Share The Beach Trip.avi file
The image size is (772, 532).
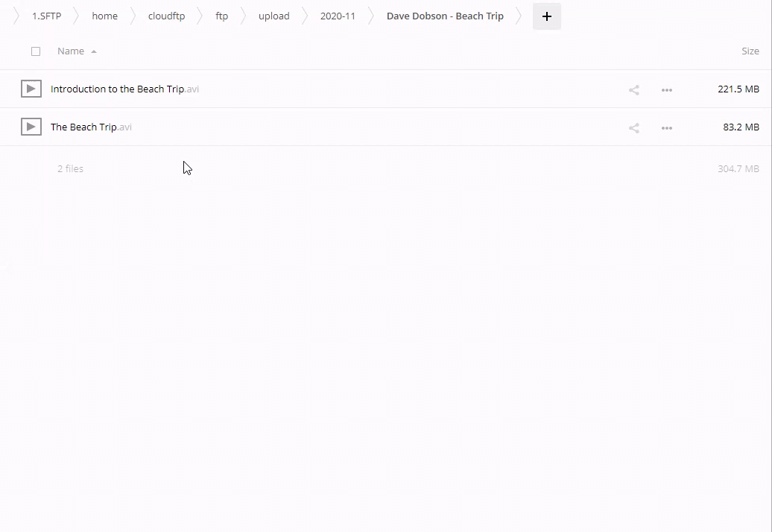[633, 128]
